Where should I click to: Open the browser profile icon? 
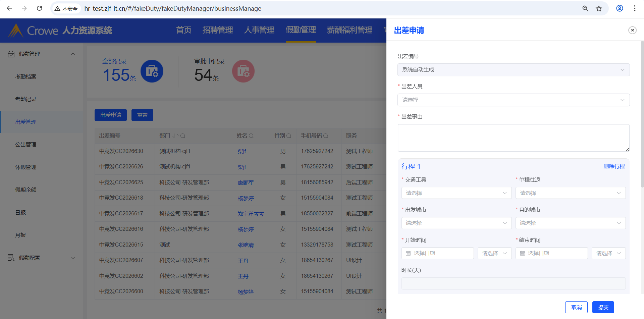620,8
